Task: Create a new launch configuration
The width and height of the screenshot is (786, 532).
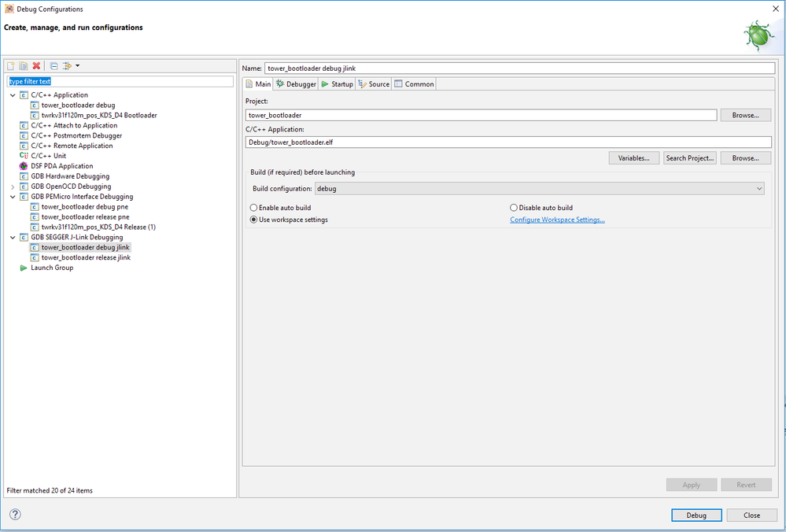Action: point(10,65)
